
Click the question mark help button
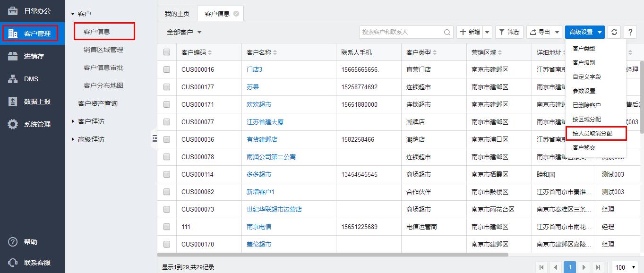click(630, 32)
